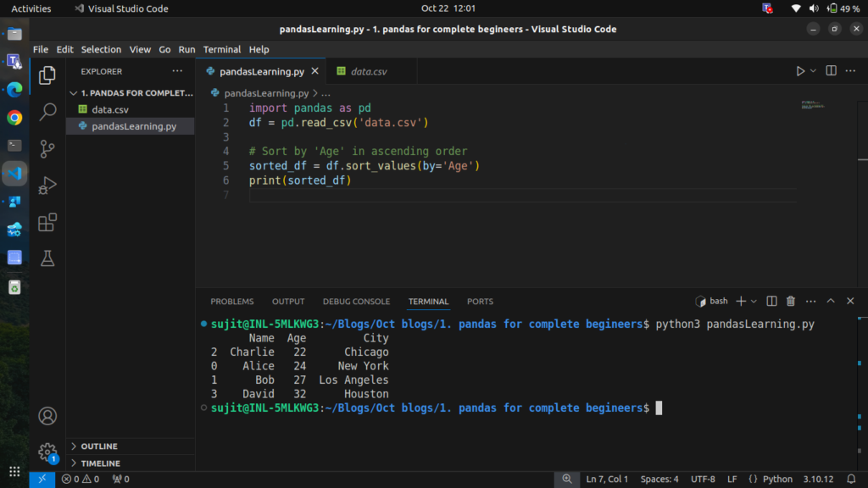Open the Extensions view

[x=47, y=222]
